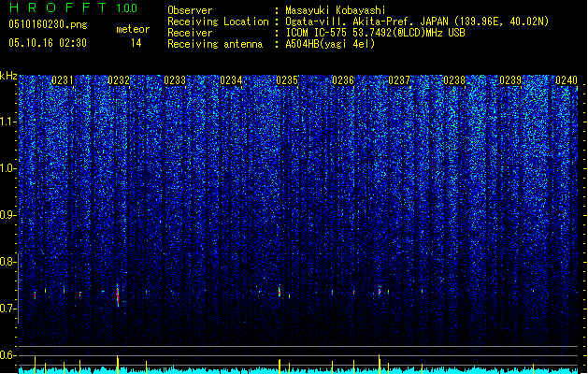Click the 0240 time marker
Viewport: 588px width, 374px height.
coord(566,80)
